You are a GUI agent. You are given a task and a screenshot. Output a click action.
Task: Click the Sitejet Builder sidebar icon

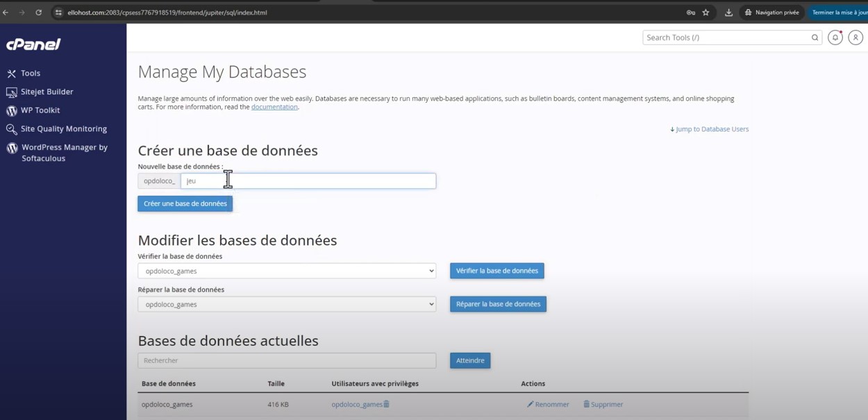point(11,91)
